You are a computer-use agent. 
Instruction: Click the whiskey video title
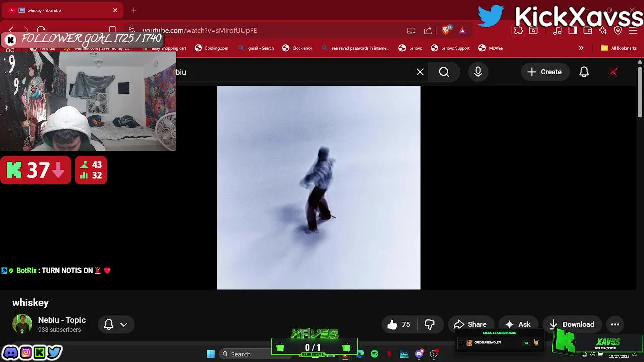[x=30, y=303]
